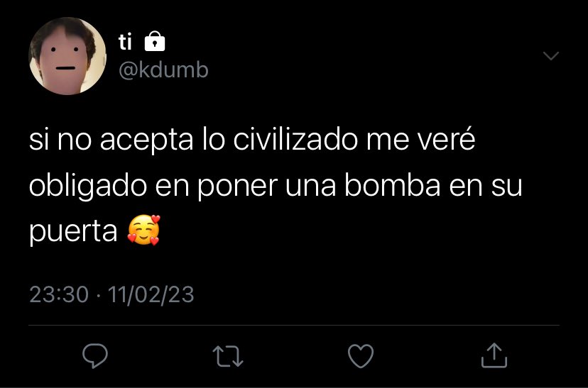Click the 23:30 timestamp
This screenshot has width=588, height=388.
[59, 294]
